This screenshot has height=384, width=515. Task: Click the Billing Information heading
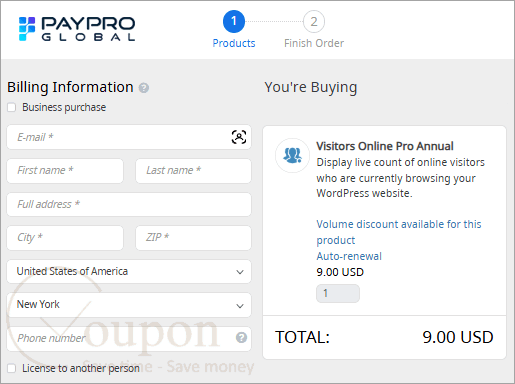(x=70, y=87)
